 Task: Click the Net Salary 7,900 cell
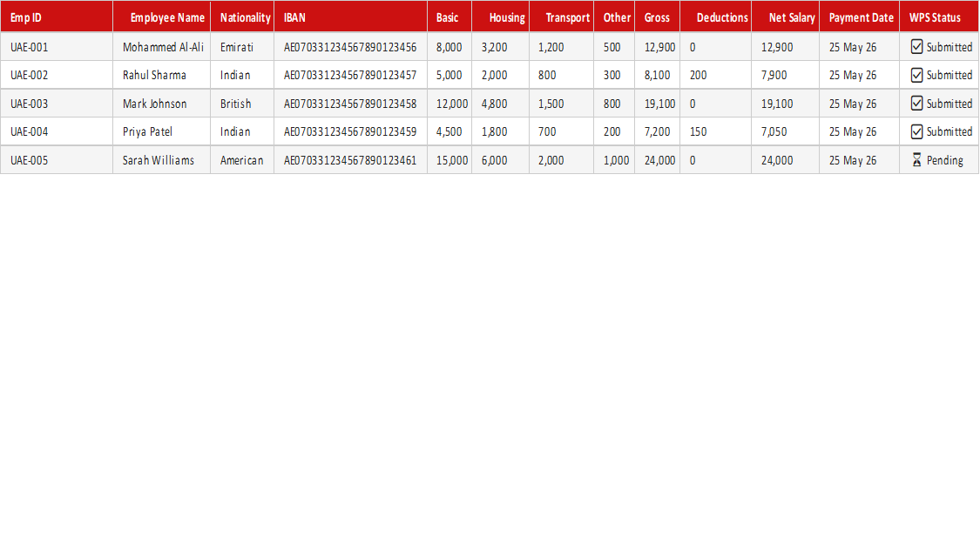pyautogui.click(x=786, y=75)
